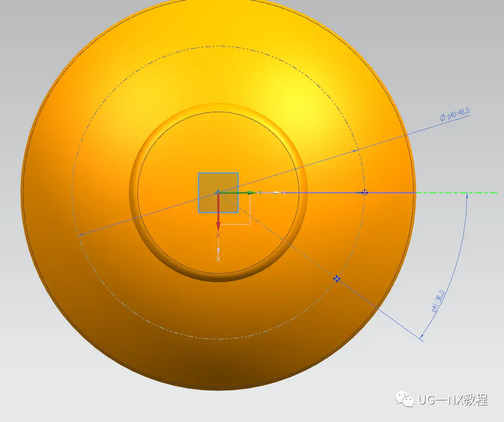This screenshot has height=422, width=504.
Task: Pick the blue sketch point on dashed circle
Action: coord(336,279)
